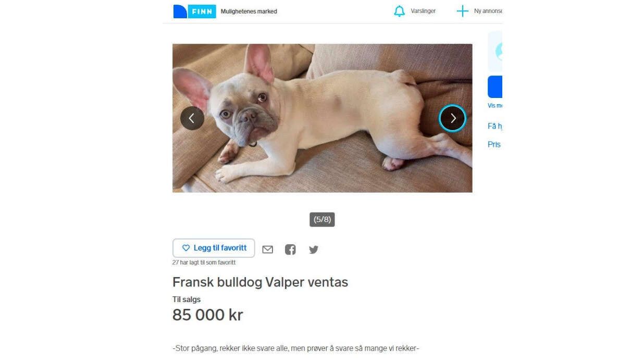The height and width of the screenshot is (362, 644).
Task: Click the plus icon for Ny annonse
Action: tap(462, 11)
